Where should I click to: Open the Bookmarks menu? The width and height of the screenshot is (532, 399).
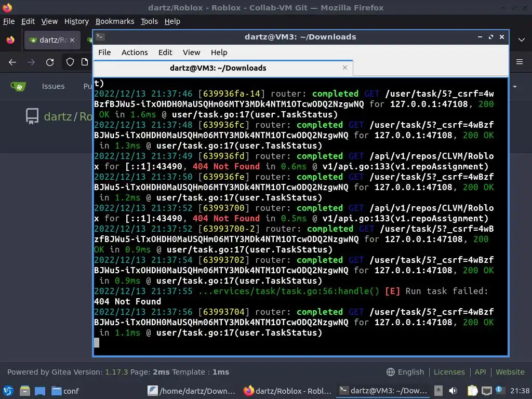tap(115, 21)
